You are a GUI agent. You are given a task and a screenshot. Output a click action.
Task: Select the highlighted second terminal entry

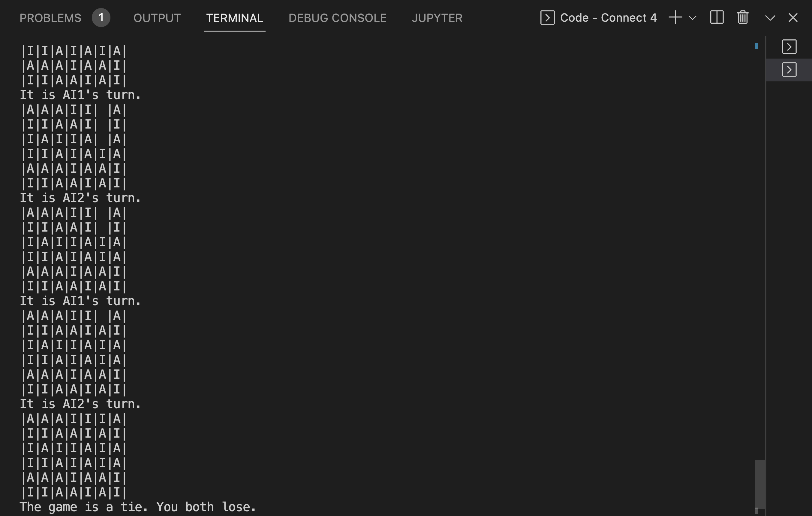[x=789, y=70]
